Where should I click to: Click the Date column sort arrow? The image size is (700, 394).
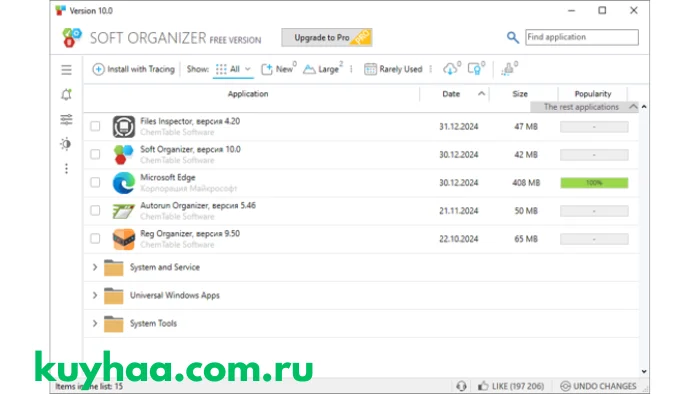click(x=481, y=93)
